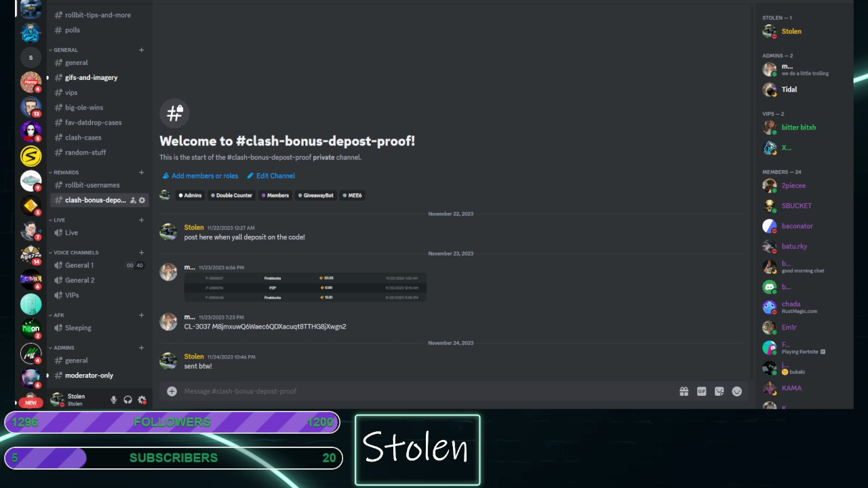Click the Double Counter role tag
Viewport: 868px width, 488px height.
coord(231,195)
